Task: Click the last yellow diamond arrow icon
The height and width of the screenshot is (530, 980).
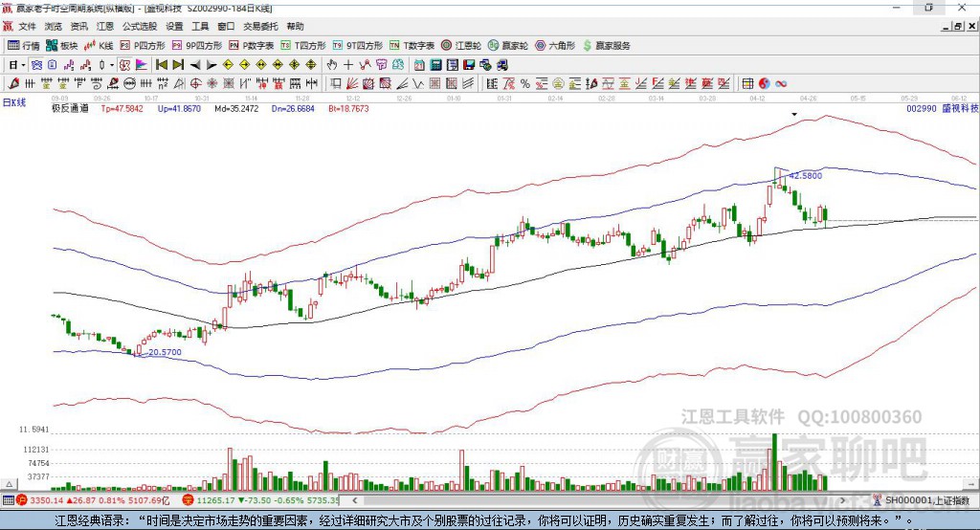Action: pyautogui.click(x=311, y=65)
